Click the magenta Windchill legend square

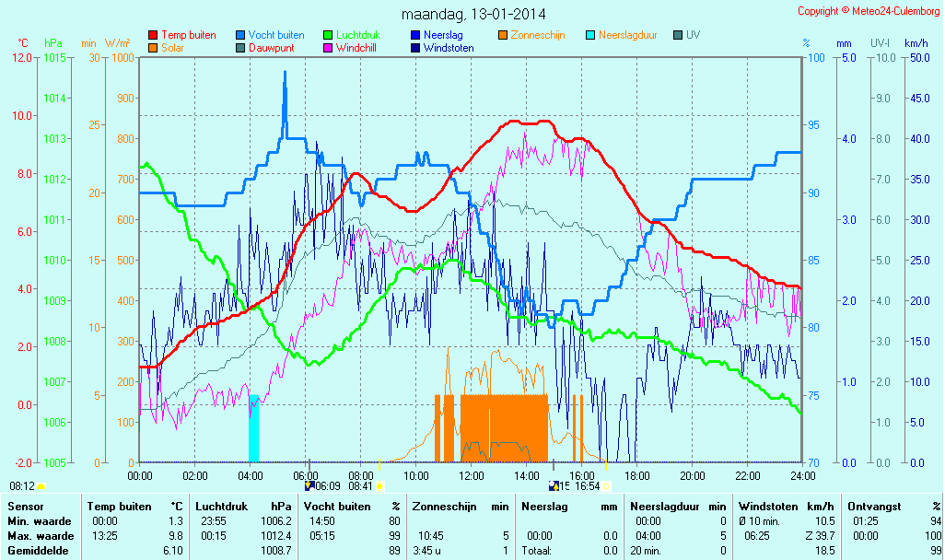pos(328,48)
